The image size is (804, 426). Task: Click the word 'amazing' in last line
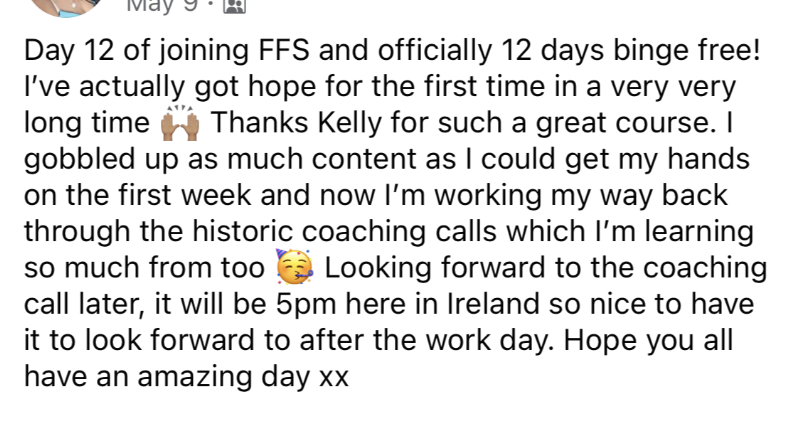click(195, 378)
